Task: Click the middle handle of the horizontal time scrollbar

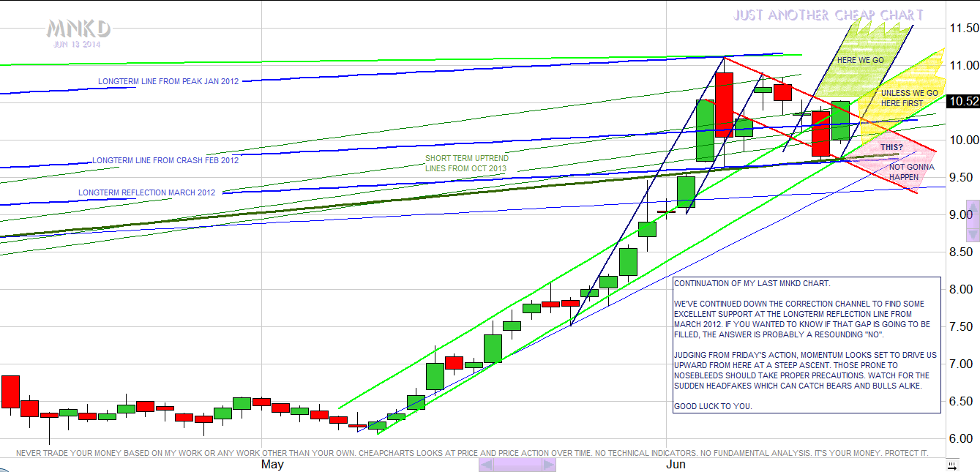Action: [517, 465]
